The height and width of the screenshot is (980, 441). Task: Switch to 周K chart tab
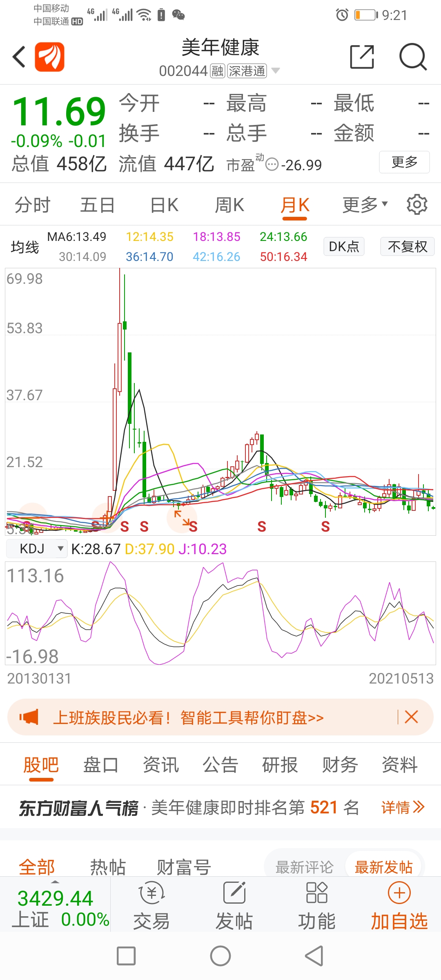(229, 205)
